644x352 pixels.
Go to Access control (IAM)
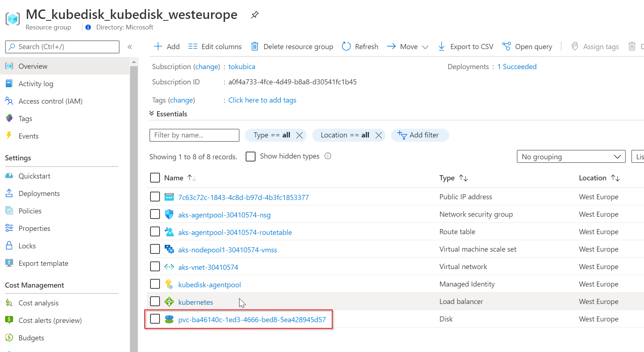[x=50, y=101]
